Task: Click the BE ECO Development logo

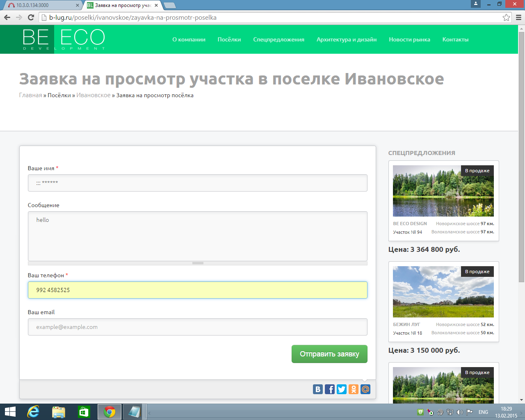Action: 64,39
